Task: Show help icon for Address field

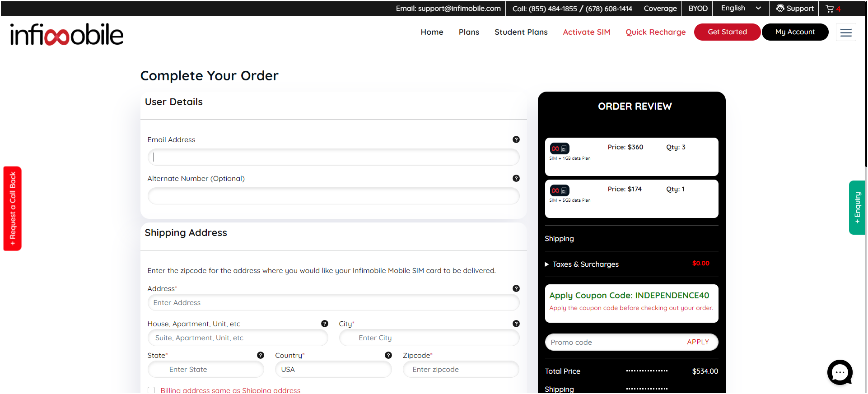Action: click(x=516, y=288)
